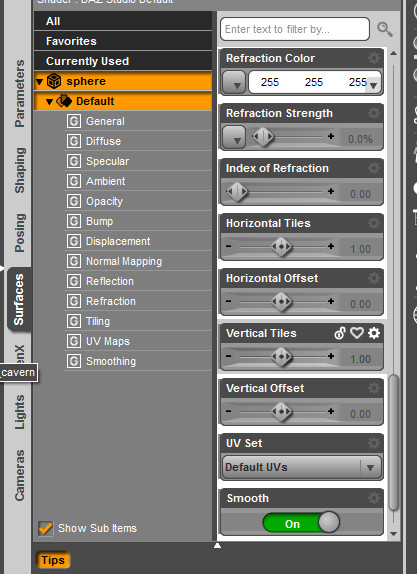This screenshot has height=574, width=417.
Task: Favorite Vertical Tiles with heart icon
Action: pyautogui.click(x=357, y=333)
